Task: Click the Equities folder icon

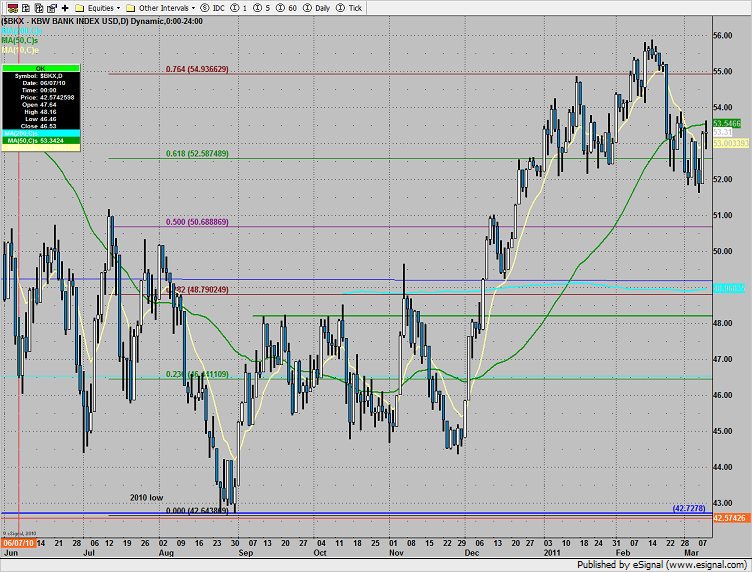Action: coord(80,8)
